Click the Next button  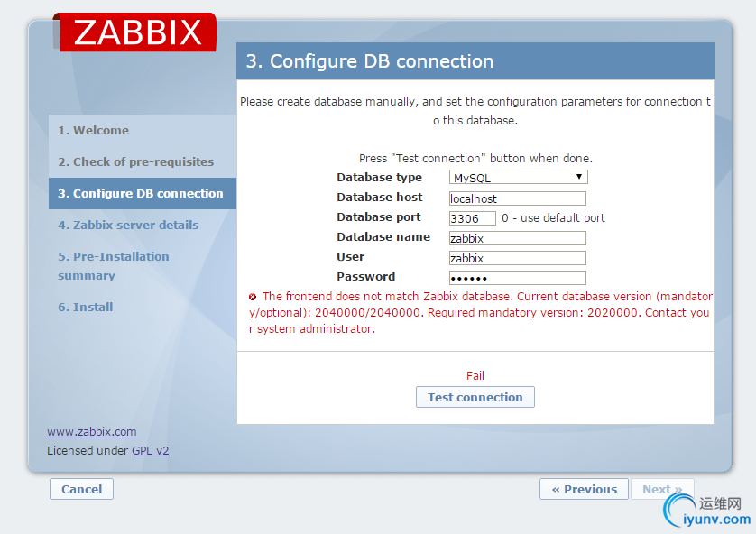coord(662,489)
